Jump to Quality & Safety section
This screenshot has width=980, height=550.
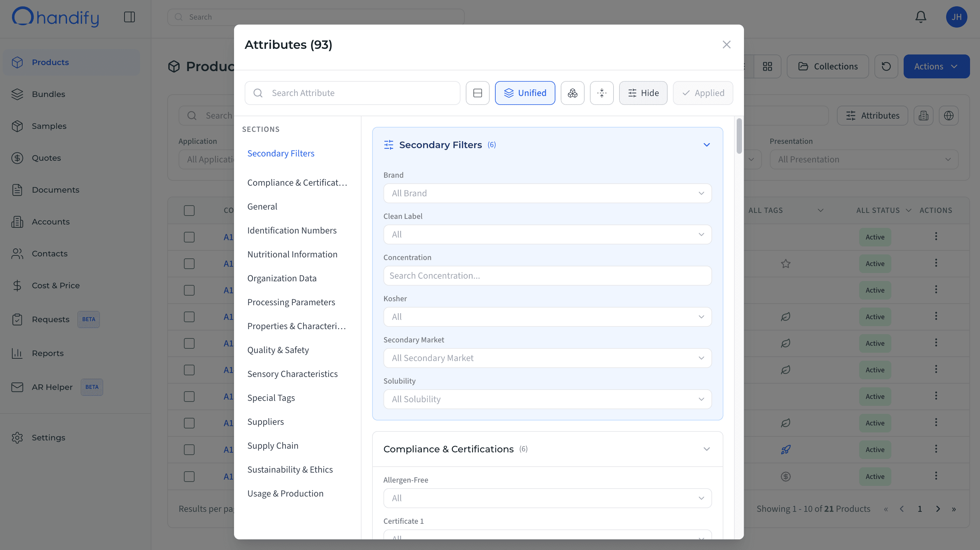(278, 350)
